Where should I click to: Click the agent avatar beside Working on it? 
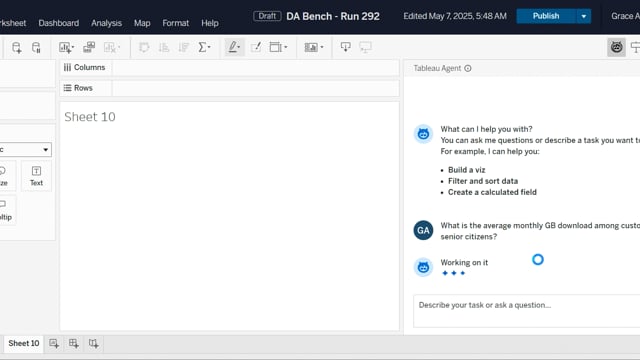tap(423, 267)
